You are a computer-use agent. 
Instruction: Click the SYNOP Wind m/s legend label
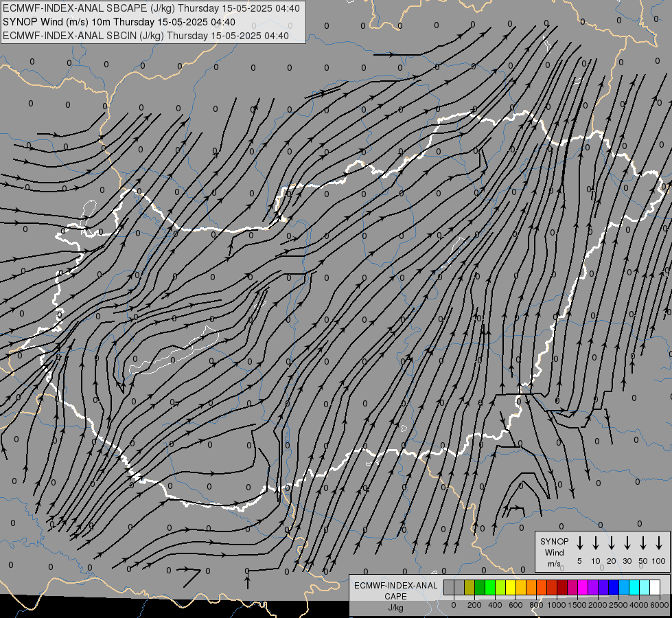click(x=554, y=552)
